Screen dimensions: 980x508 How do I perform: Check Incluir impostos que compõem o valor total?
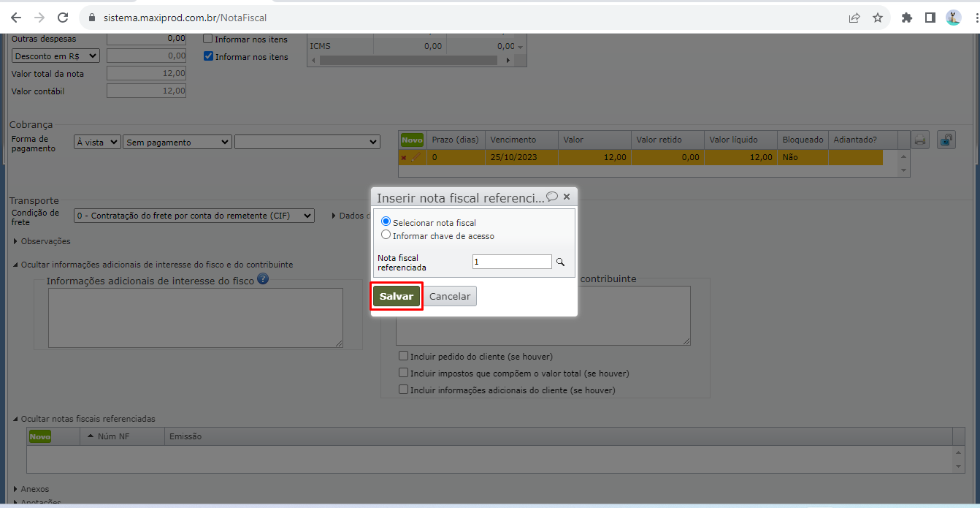coord(403,373)
